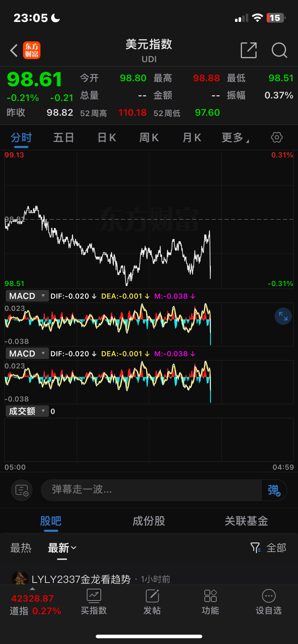Tap the 美元指数 title
298x644 pixels.
pyautogui.click(x=149, y=45)
